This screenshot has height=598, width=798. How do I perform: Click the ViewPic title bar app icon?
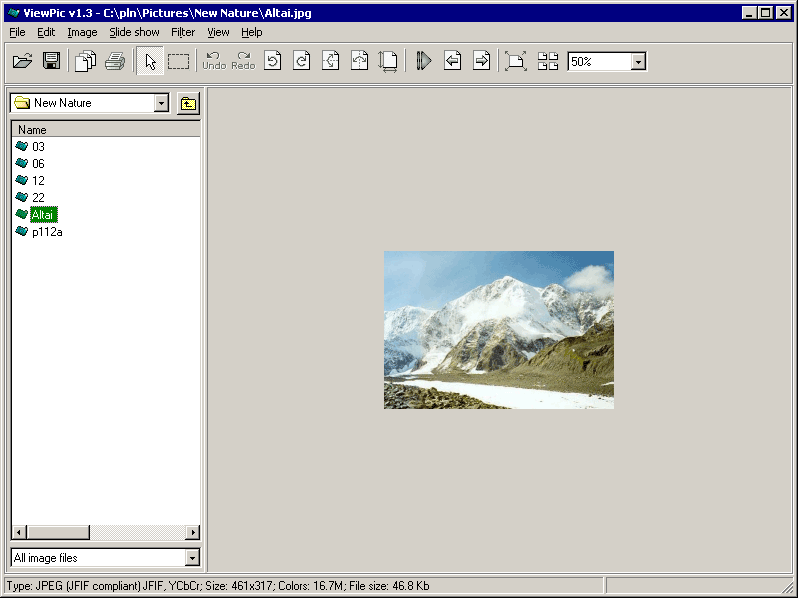tap(14, 13)
